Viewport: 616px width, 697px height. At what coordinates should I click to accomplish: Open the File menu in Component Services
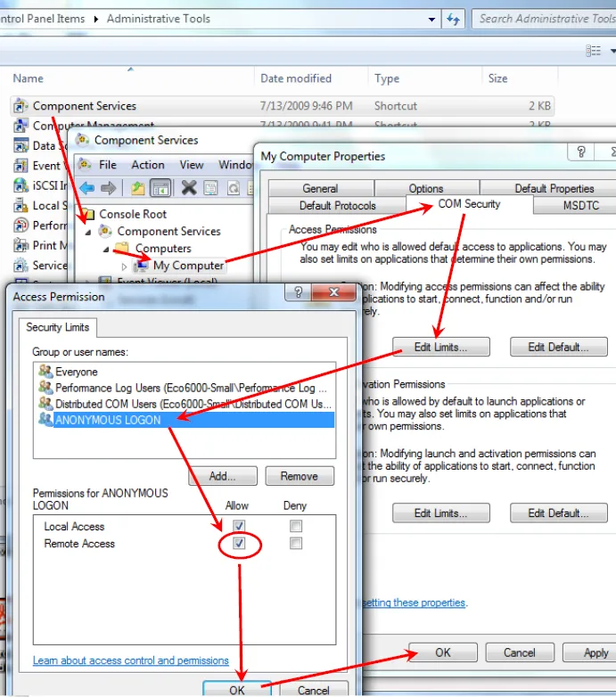pos(108,165)
